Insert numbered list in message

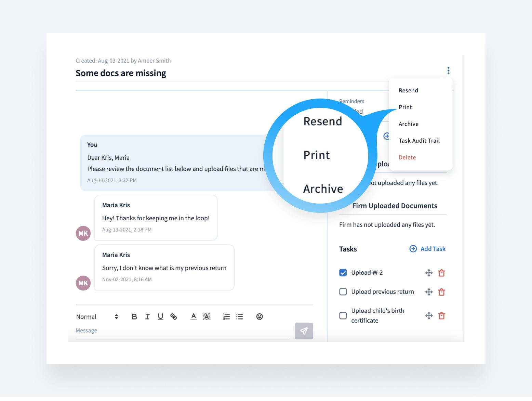tap(226, 316)
